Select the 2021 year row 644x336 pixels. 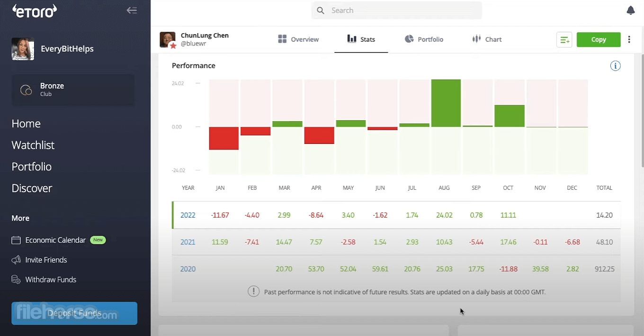coord(396,242)
